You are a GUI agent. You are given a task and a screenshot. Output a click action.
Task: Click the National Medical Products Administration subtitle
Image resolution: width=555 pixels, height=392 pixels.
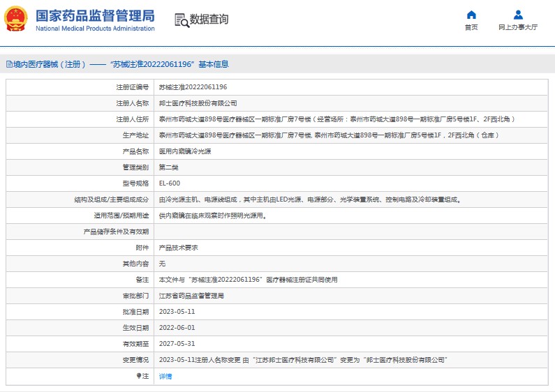(x=95, y=29)
